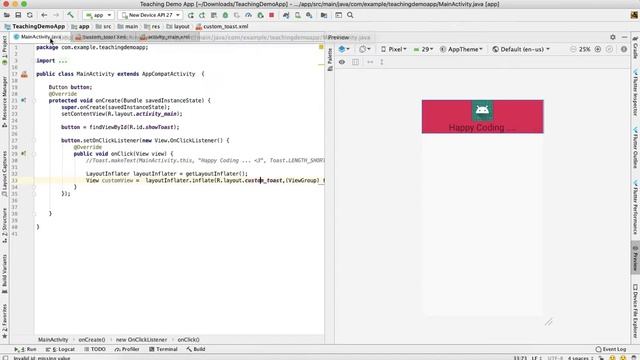Screen dimensions: 640x360
Task: Click zoom to fit screen icon
Action: tap(609, 49)
